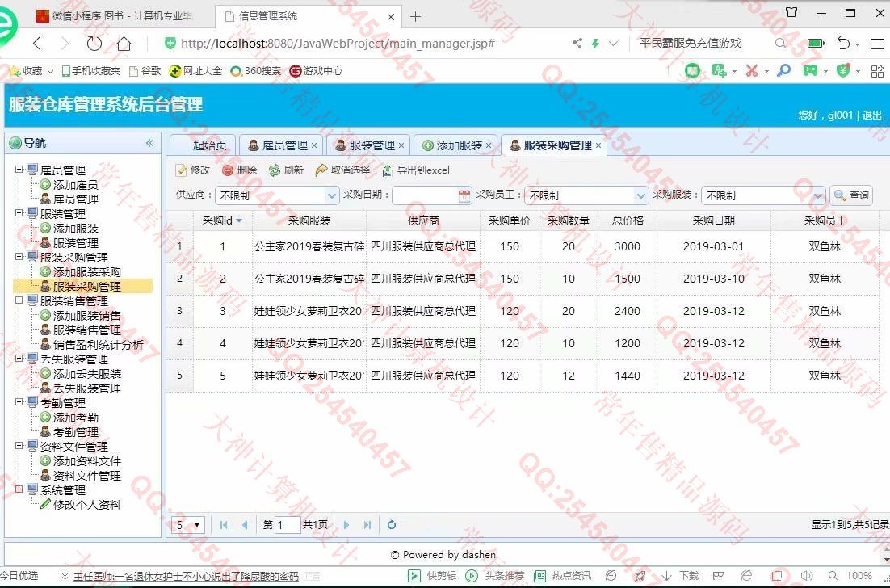Collapse the 系统管理 tree folder
The image size is (890, 588).
[x=19, y=489]
